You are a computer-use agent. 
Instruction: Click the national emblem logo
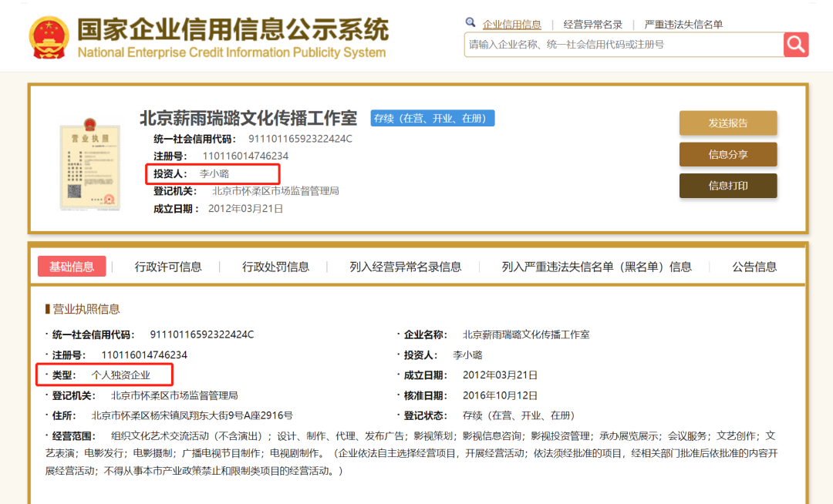tap(49, 37)
